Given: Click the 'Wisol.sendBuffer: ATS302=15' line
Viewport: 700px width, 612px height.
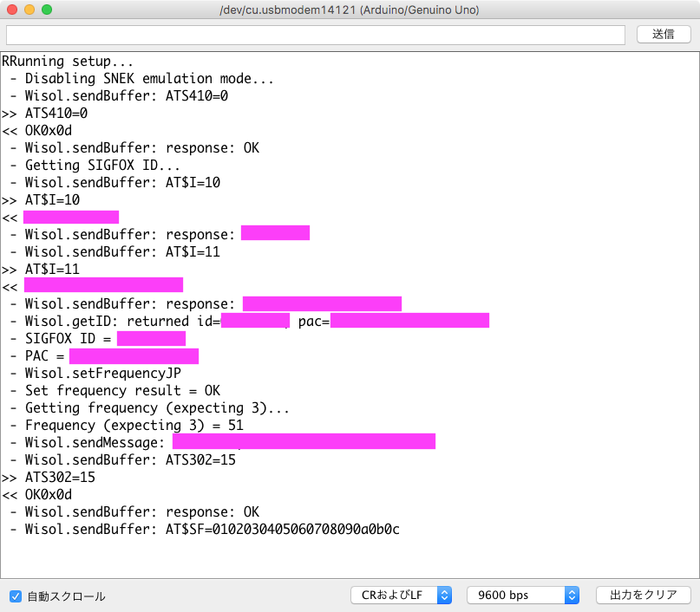Looking at the screenshot, I should click(123, 460).
